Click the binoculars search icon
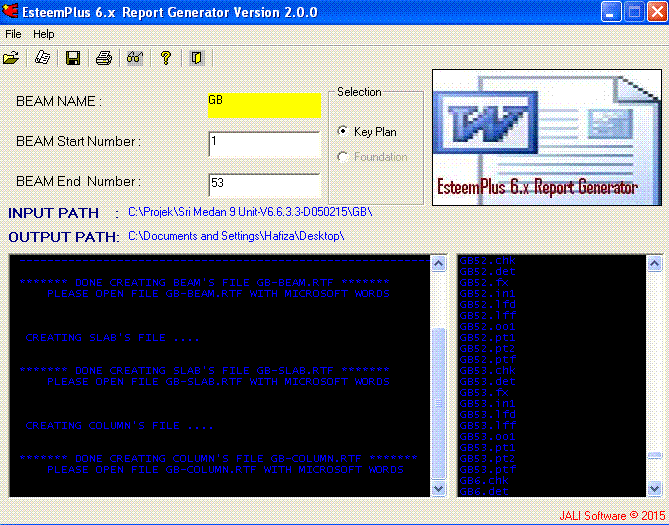The width and height of the screenshot is (669, 525). point(135,58)
